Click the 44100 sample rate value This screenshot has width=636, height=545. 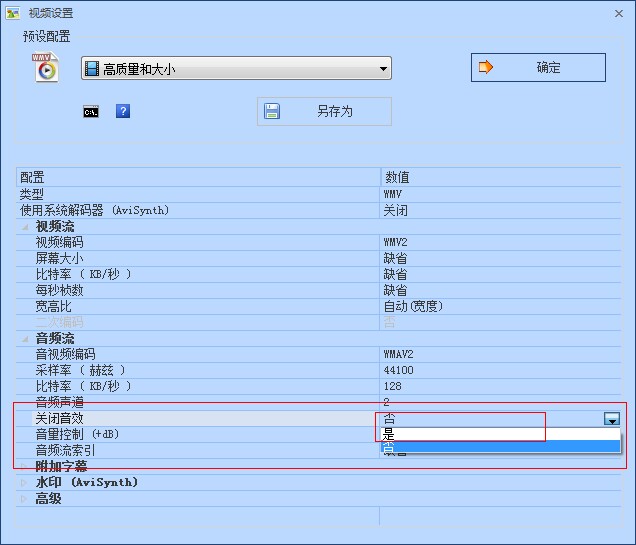pos(398,370)
